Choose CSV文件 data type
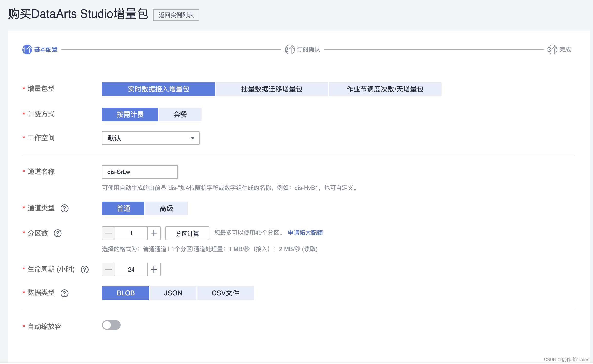The width and height of the screenshot is (593, 364). click(225, 293)
